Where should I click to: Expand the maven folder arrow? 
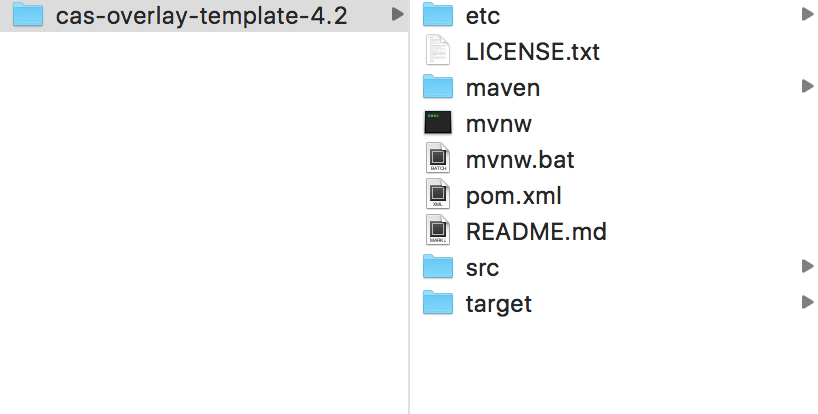(x=807, y=87)
